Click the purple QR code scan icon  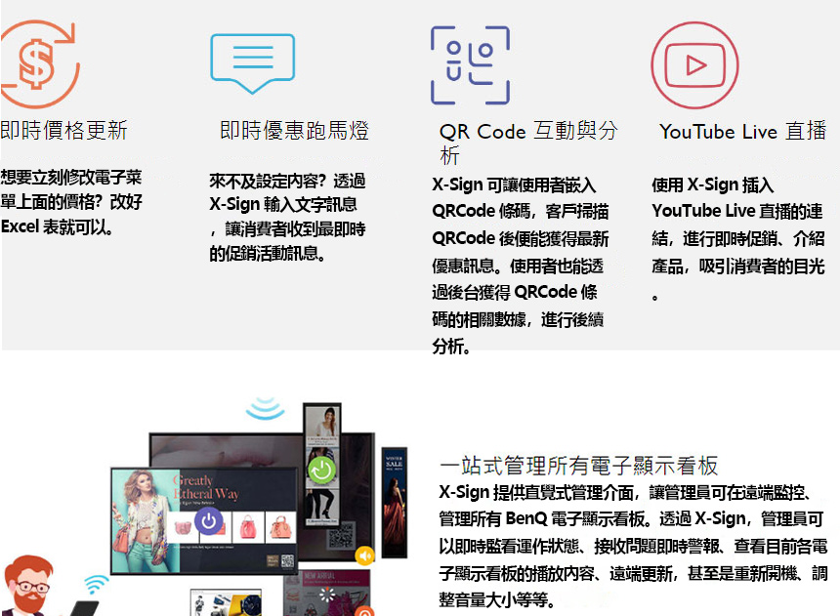coord(471,65)
